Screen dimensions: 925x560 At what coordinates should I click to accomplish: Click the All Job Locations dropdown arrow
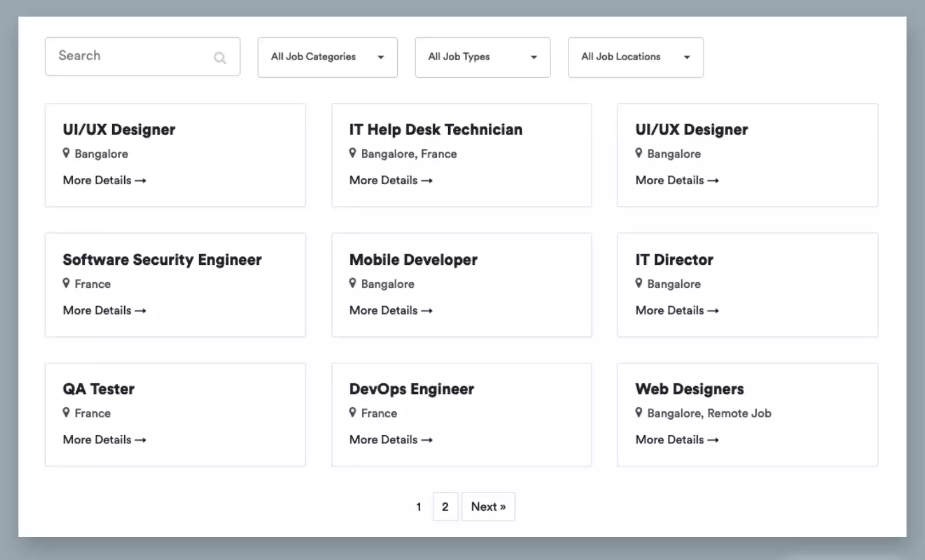tap(687, 57)
